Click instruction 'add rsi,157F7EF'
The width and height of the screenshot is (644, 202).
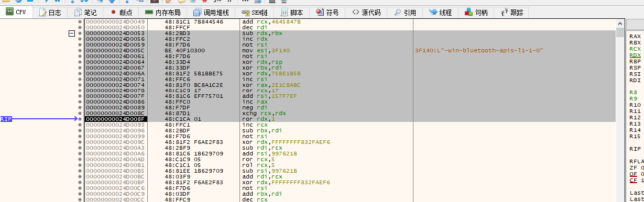(x=266, y=96)
